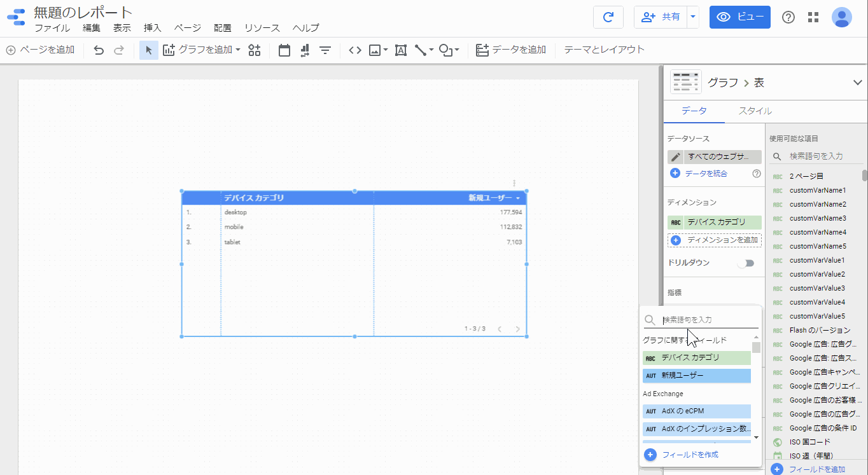Open the shape tool dropdown arrow
Image resolution: width=868 pixels, height=475 pixels.
(x=457, y=50)
